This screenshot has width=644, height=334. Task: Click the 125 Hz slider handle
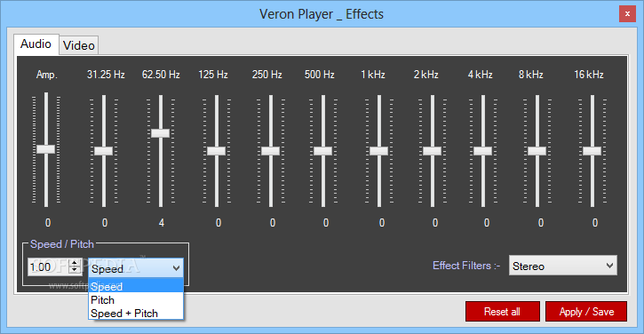point(216,151)
